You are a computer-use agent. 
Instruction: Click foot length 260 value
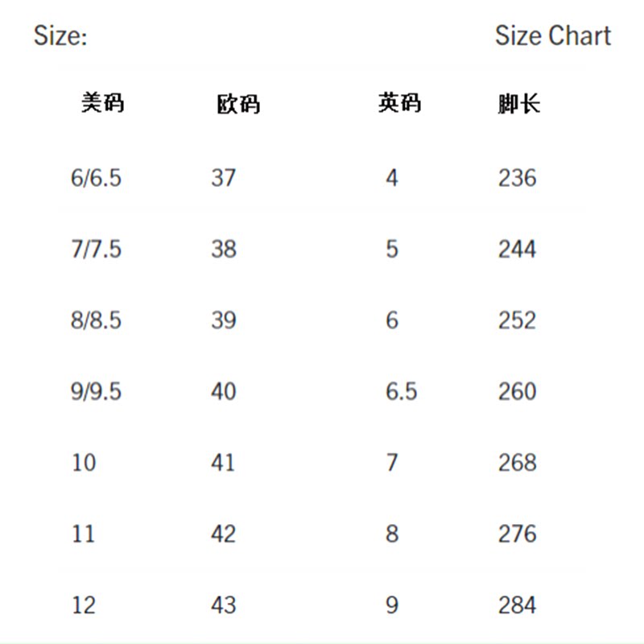click(517, 391)
